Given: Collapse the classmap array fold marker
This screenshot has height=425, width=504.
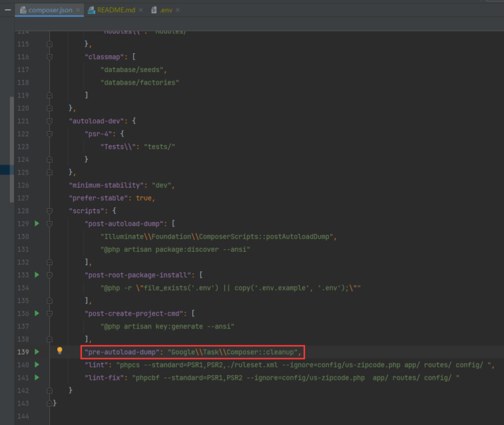Looking at the screenshot, I should click(49, 57).
